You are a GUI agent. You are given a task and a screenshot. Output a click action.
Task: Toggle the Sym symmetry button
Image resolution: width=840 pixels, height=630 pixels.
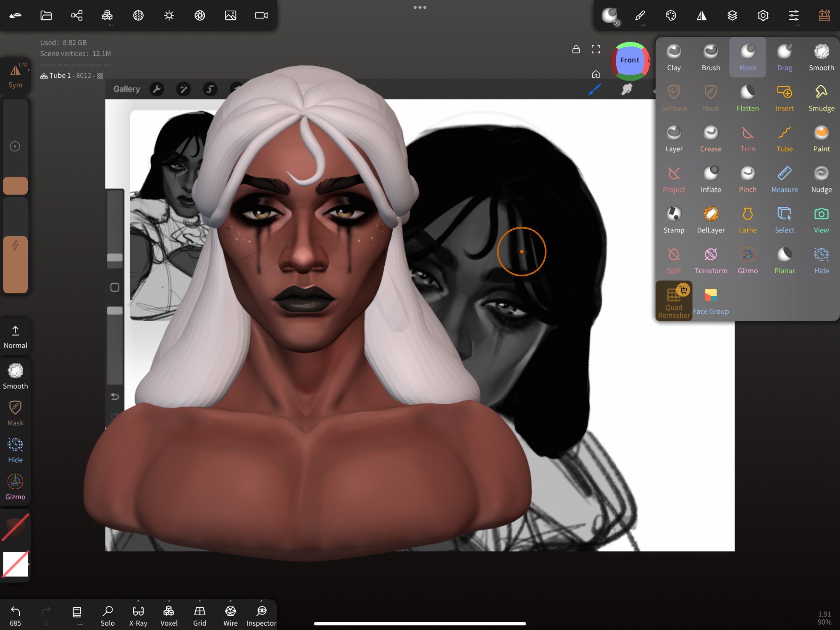click(16, 76)
